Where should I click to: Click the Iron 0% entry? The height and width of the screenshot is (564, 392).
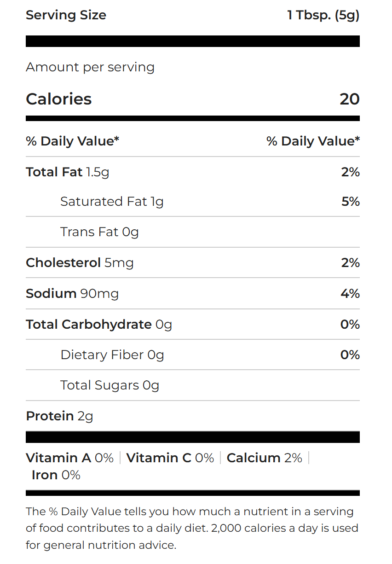[56, 475]
